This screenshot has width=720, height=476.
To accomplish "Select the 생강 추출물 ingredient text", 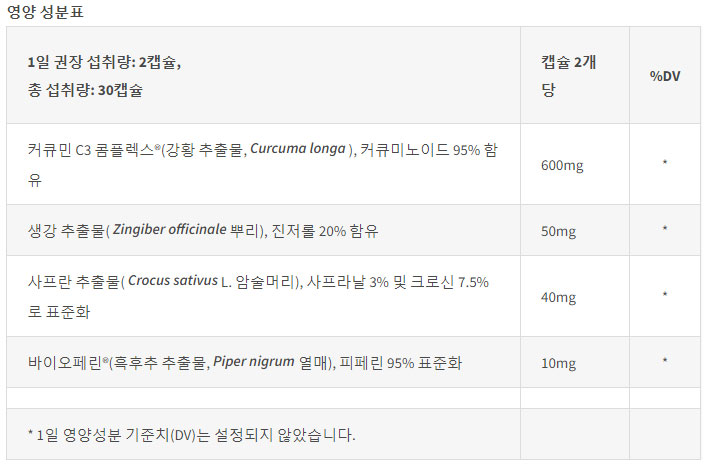I will pyautogui.click(x=66, y=231).
